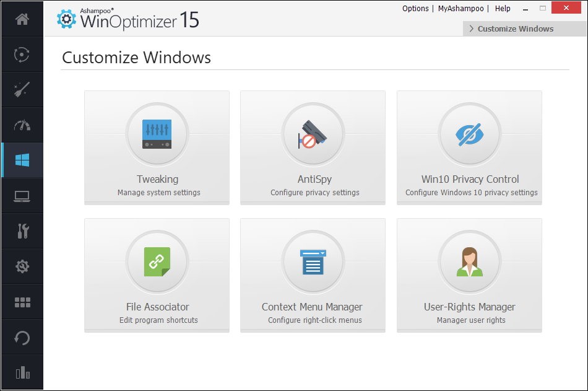
Task: Click the circular-arrow backups sidebar icon
Action: coord(22,338)
